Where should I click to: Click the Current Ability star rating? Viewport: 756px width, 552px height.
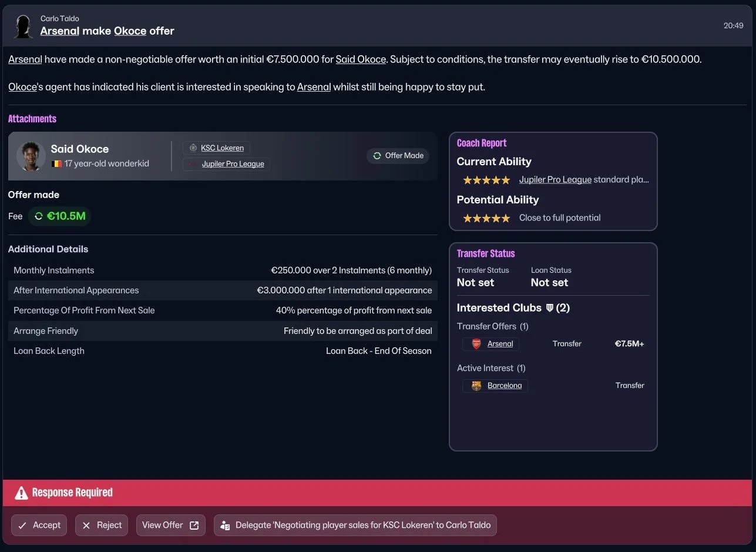tap(486, 180)
